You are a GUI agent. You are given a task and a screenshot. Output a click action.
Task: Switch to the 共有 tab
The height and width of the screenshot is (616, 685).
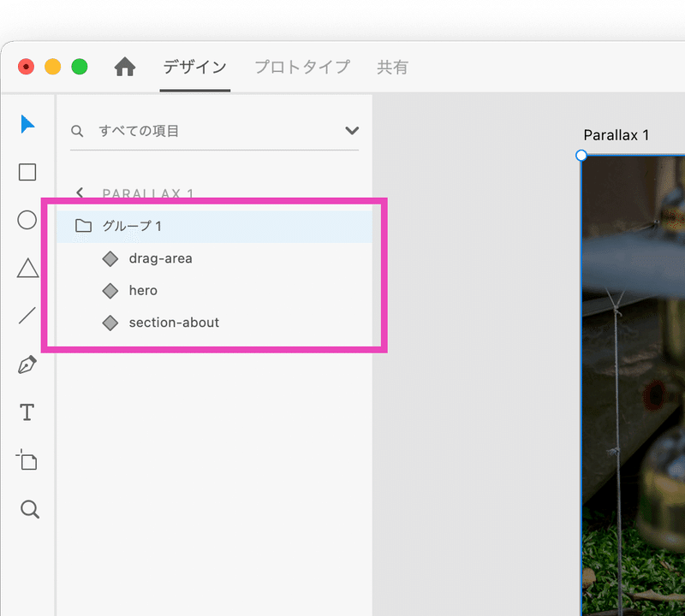pyautogui.click(x=392, y=68)
